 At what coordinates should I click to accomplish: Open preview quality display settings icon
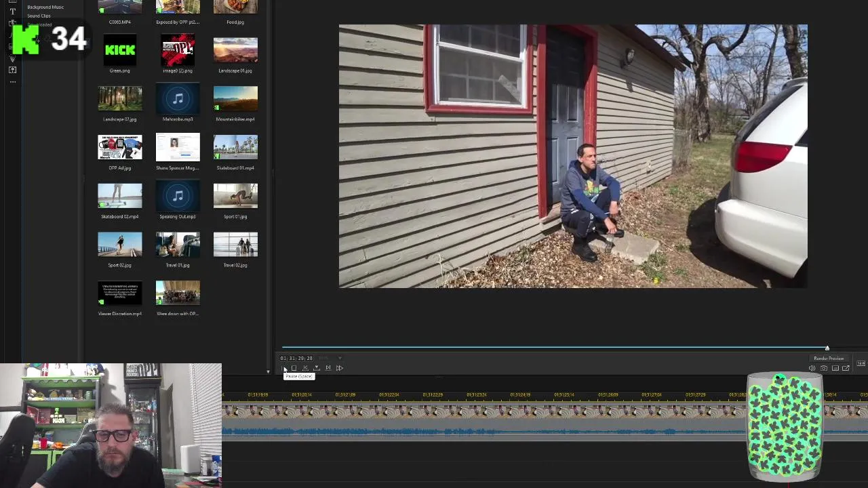(835, 368)
